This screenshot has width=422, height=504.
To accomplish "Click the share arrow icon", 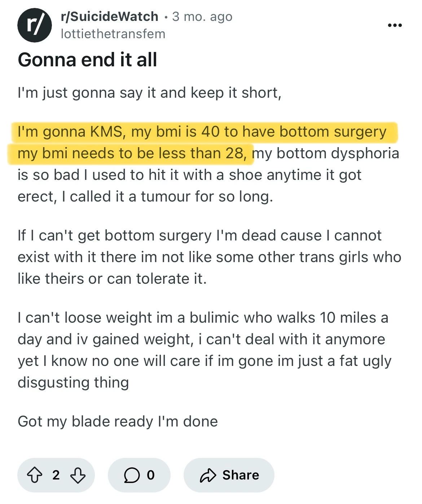I will pyautogui.click(x=208, y=475).
